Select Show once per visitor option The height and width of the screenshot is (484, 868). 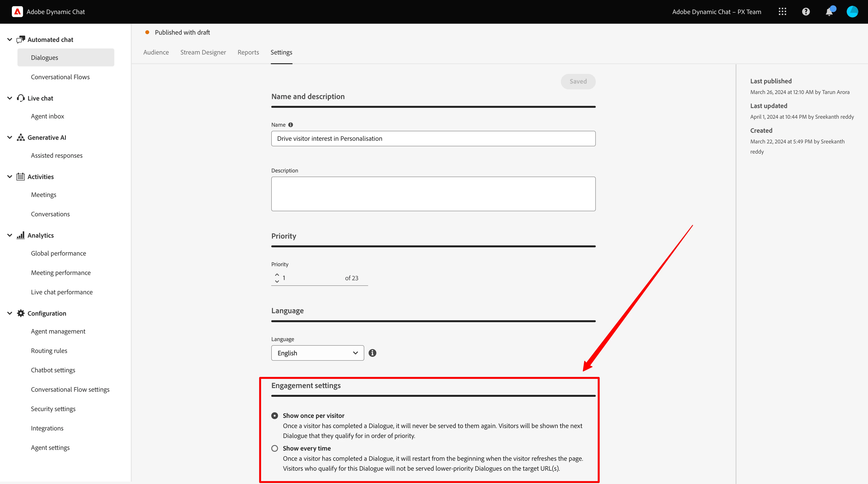(275, 416)
